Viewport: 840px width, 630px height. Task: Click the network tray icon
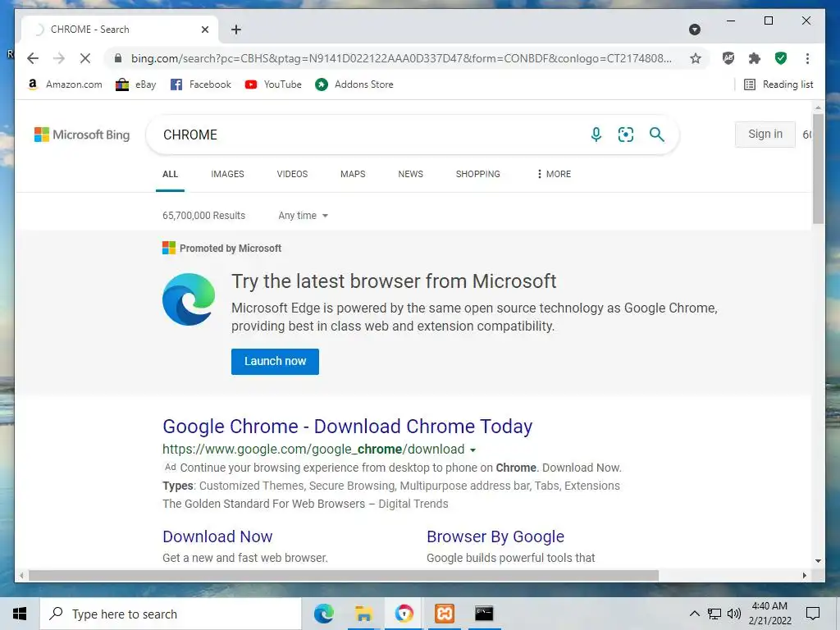[x=714, y=614]
